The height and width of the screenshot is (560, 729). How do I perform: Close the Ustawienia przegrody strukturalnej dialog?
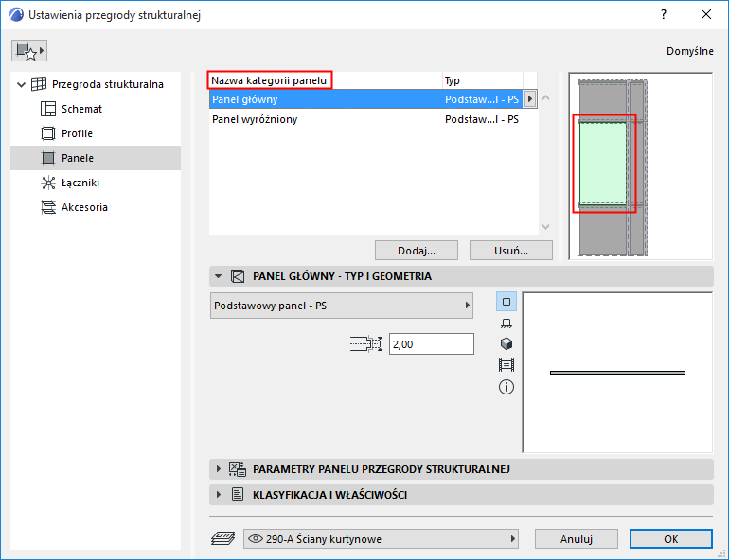coord(705,14)
